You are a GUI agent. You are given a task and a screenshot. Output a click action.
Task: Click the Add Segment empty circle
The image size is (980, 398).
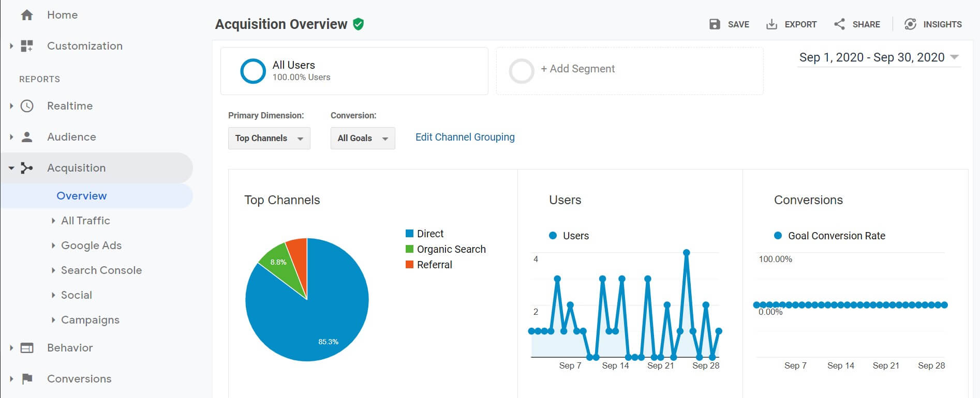click(x=522, y=71)
